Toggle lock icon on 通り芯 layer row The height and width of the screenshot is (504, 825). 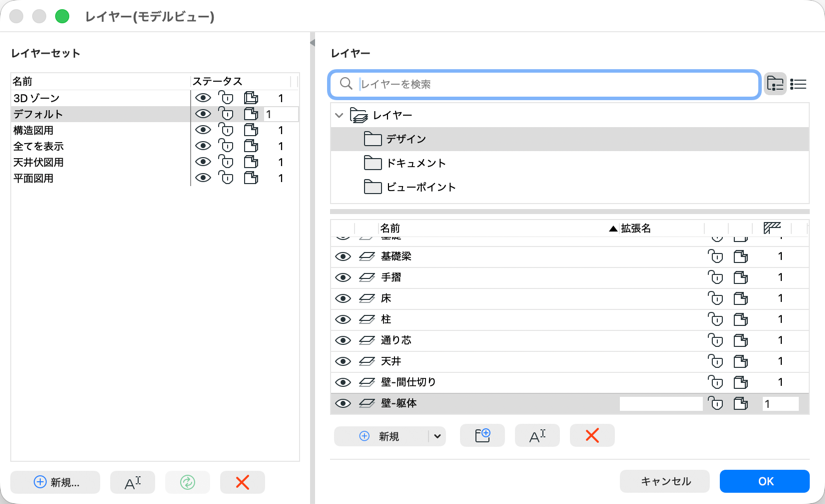(x=715, y=340)
